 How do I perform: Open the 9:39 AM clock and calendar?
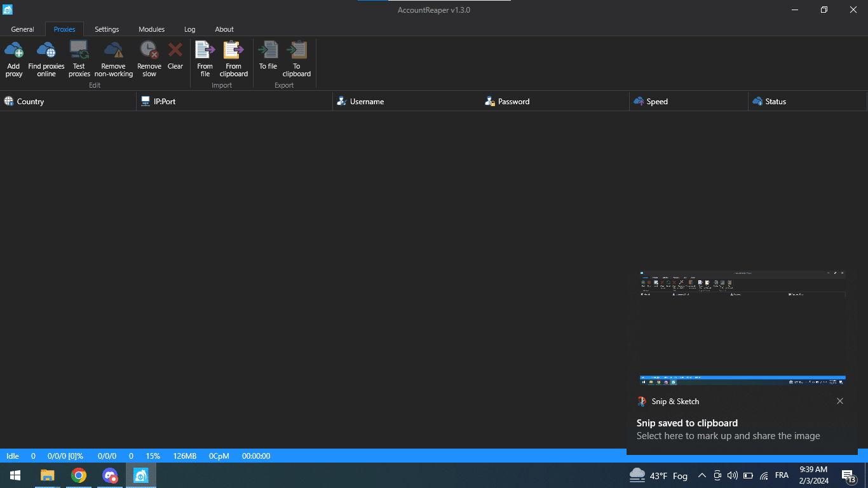(813, 475)
